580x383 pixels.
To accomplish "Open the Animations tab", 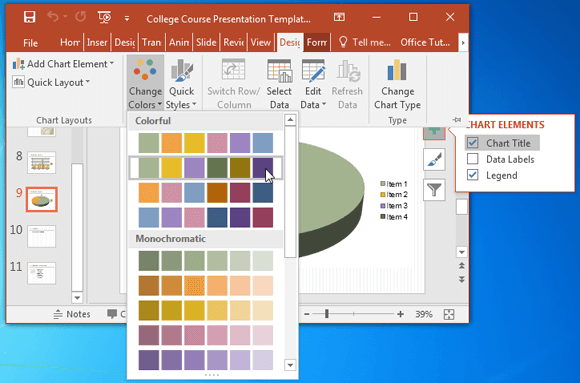I will pyautogui.click(x=179, y=43).
